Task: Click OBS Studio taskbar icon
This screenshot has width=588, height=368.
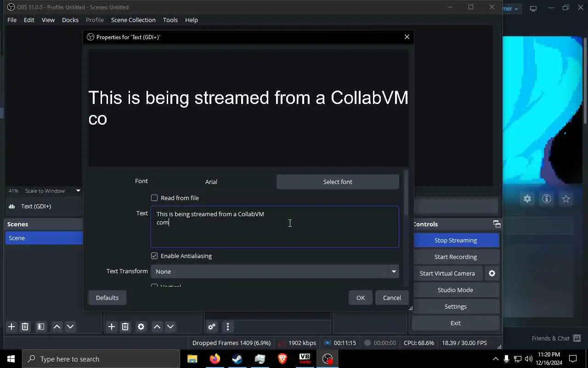Action: tap(327, 359)
